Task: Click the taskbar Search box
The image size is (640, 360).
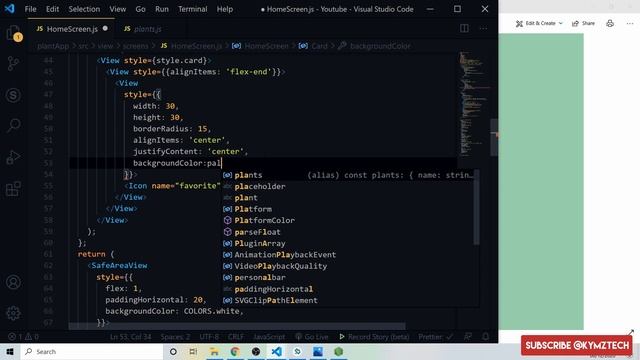Action: coord(92,351)
